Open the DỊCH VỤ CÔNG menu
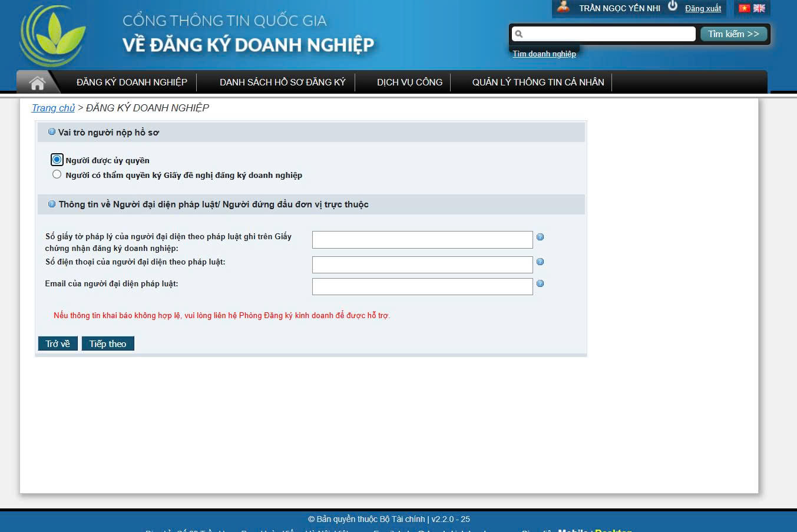Viewport: 797px width, 532px height. point(409,82)
